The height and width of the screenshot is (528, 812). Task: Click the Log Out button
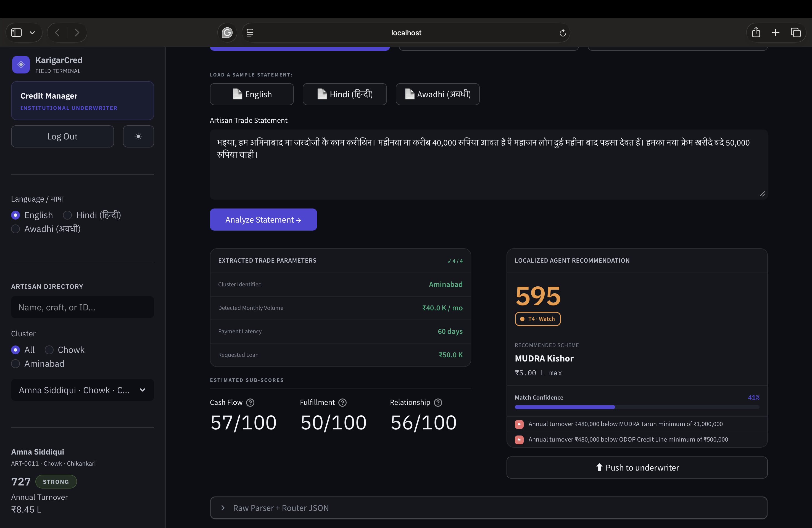click(62, 136)
